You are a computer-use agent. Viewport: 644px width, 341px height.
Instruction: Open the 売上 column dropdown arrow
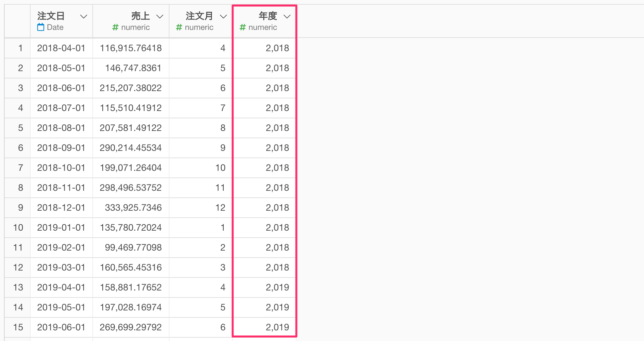click(x=160, y=16)
